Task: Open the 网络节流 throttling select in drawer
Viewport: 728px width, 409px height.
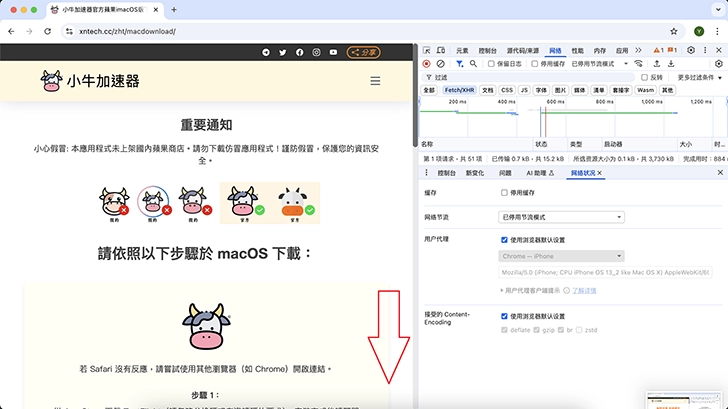Action: coord(561,217)
